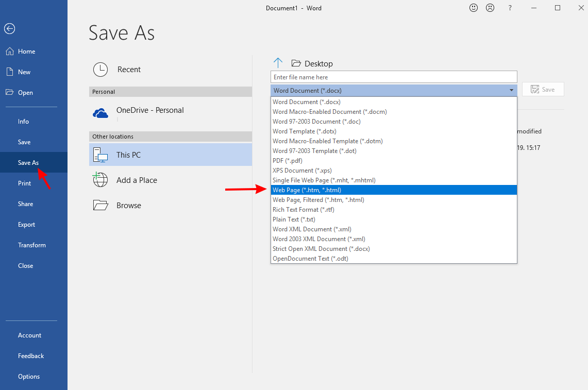
Task: Click the Desktop folder icon
Action: 296,63
